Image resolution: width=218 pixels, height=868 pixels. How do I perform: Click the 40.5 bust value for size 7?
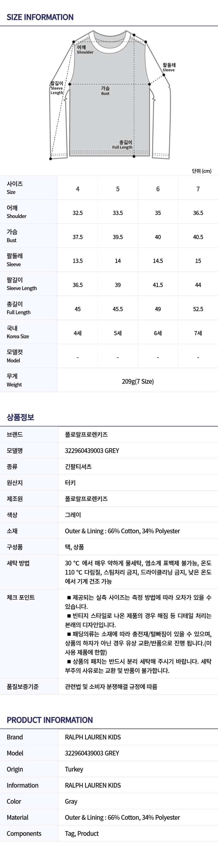pos(198,237)
